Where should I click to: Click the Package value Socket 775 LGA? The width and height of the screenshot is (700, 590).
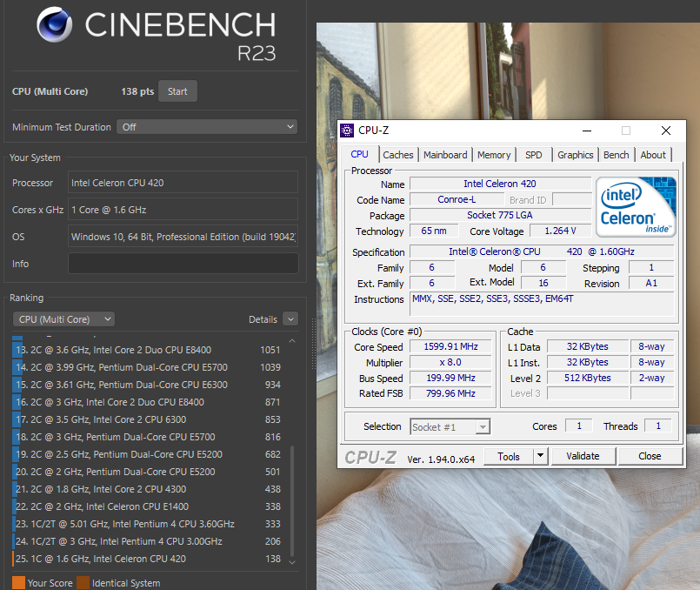point(500,215)
